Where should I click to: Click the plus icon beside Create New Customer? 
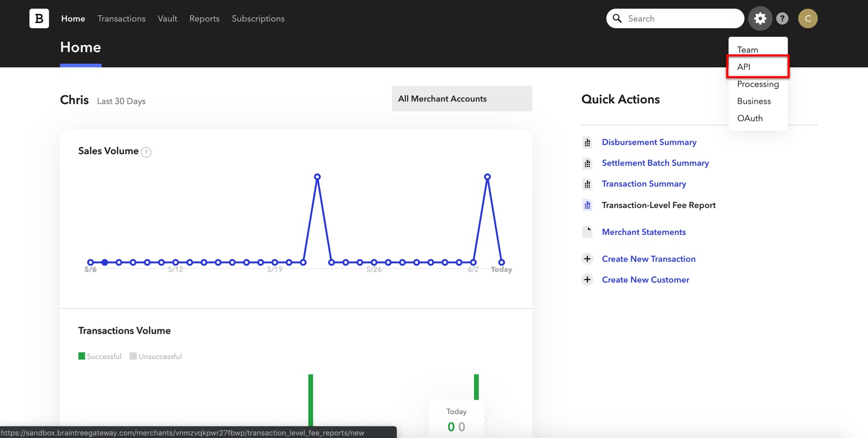pyautogui.click(x=587, y=280)
